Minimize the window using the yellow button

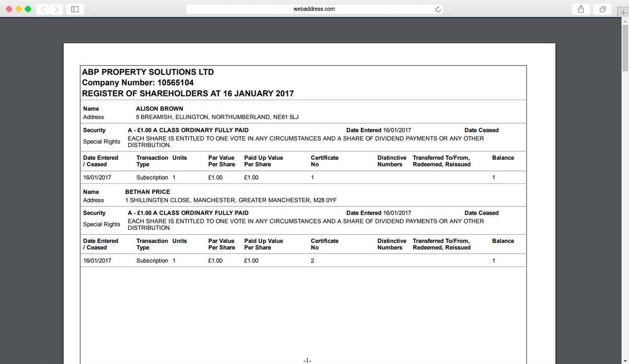(18, 9)
